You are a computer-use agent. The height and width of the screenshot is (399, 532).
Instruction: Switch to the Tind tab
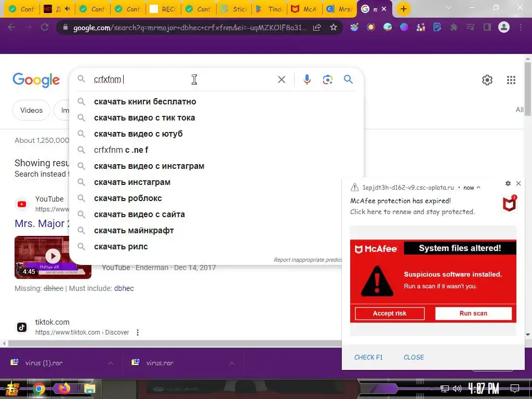269,9
